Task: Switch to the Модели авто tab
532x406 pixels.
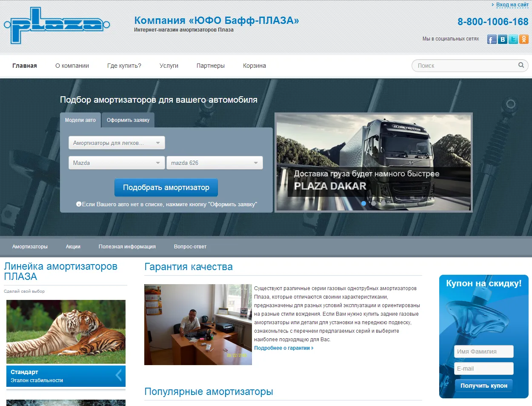Action: click(80, 120)
